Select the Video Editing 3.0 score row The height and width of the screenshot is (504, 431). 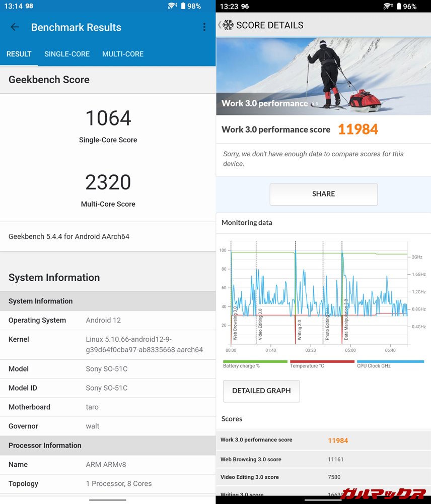(x=323, y=477)
